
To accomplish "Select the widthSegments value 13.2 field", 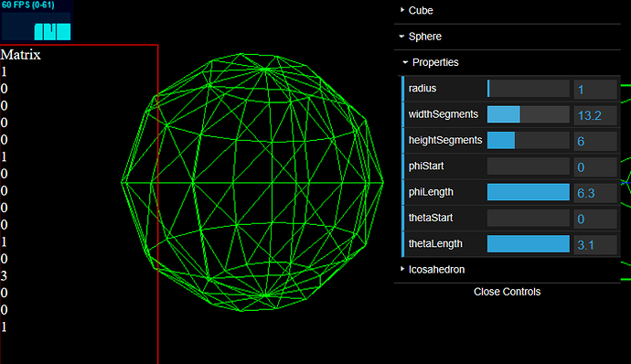I will point(595,115).
